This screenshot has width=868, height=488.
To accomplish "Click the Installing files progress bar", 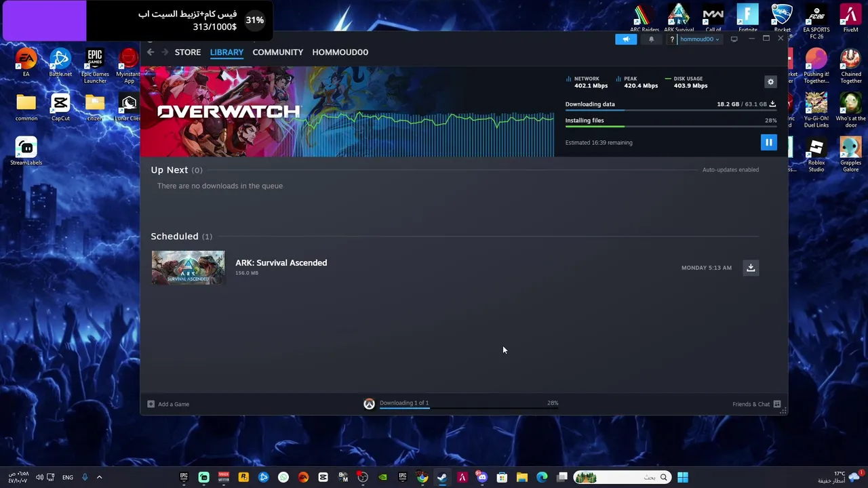I will pyautogui.click(x=671, y=126).
